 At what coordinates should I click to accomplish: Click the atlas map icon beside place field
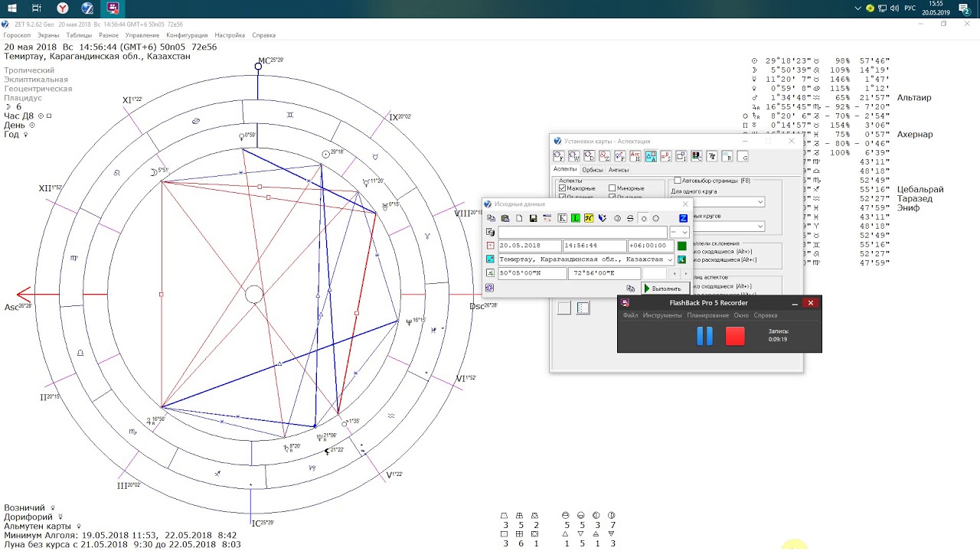[490, 259]
